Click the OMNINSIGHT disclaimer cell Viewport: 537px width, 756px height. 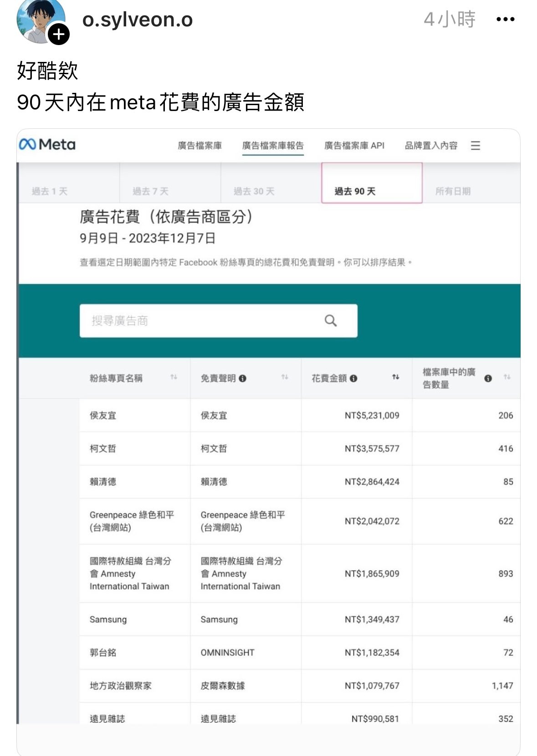point(228,653)
